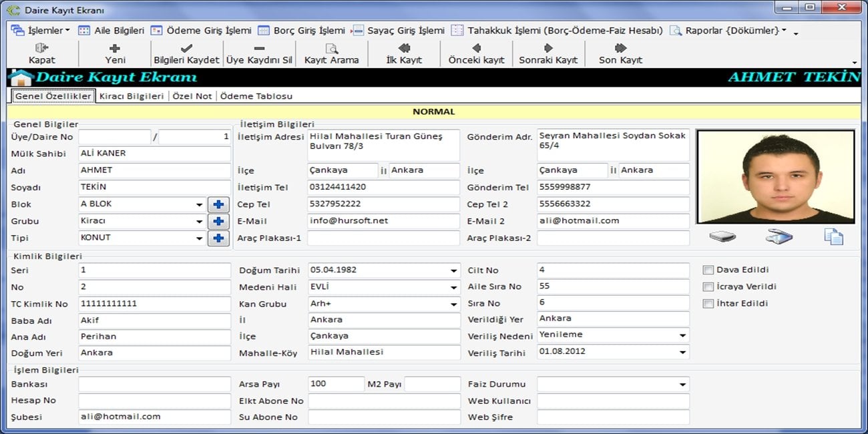The image size is (868, 434).
Task: Open Aile Bilgileri from the menu bar
Action: (112, 31)
